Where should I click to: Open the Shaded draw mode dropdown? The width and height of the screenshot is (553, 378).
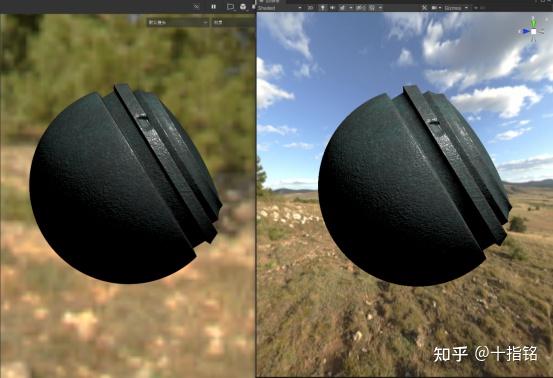pyautogui.click(x=280, y=8)
